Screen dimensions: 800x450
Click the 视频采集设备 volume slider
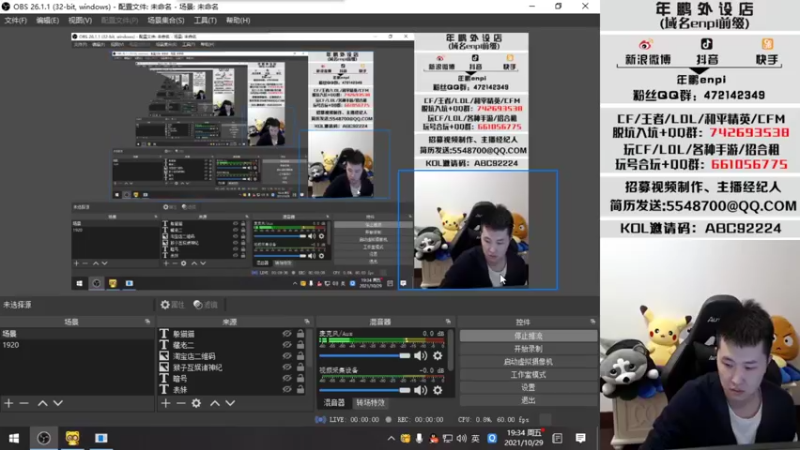tap(364, 390)
